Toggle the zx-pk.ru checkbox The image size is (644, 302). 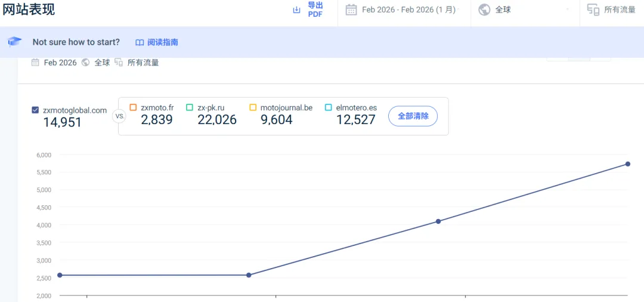tap(190, 107)
